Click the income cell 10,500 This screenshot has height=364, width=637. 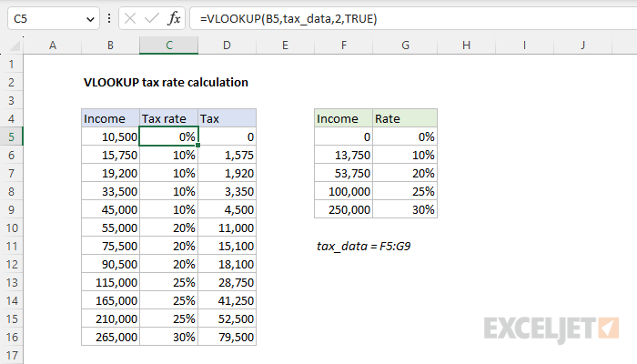pos(110,136)
